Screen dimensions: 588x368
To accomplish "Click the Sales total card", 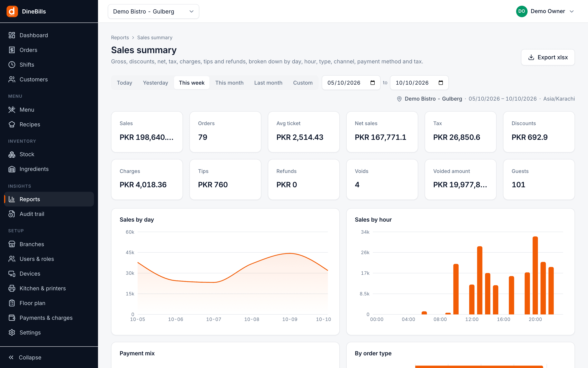I will [147, 132].
